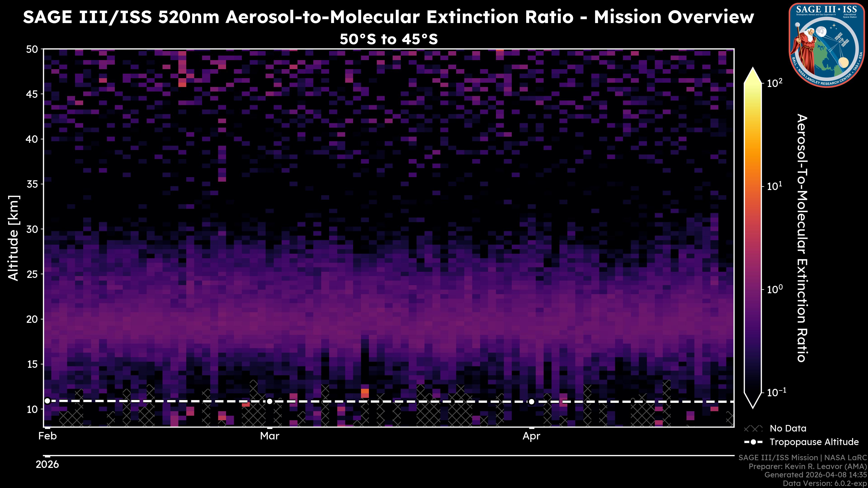The width and height of the screenshot is (868, 488).
Task: Click the SAGE III ISS mission logo
Action: 827,45
